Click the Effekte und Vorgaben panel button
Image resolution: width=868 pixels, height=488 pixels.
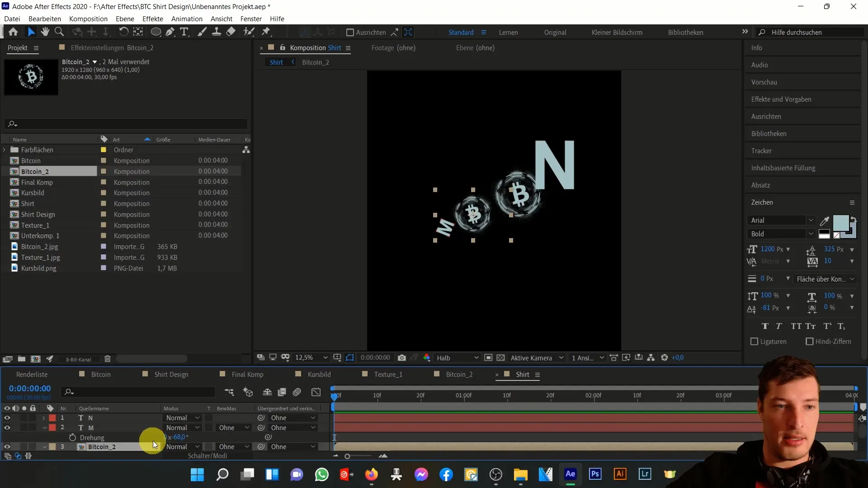click(x=782, y=99)
